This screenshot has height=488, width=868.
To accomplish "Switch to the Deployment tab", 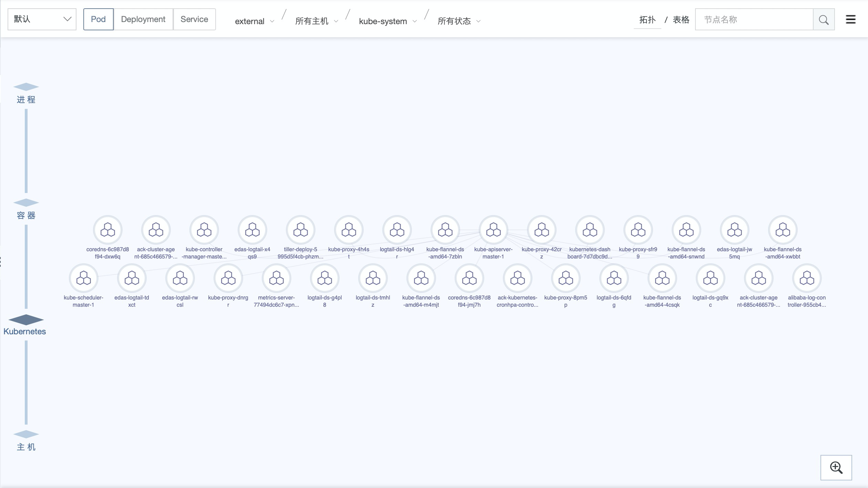I will point(143,19).
